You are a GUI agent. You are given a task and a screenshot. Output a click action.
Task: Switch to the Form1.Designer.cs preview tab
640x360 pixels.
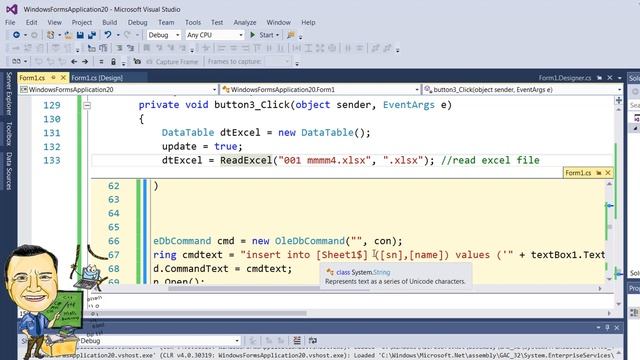pyautogui.click(x=564, y=78)
